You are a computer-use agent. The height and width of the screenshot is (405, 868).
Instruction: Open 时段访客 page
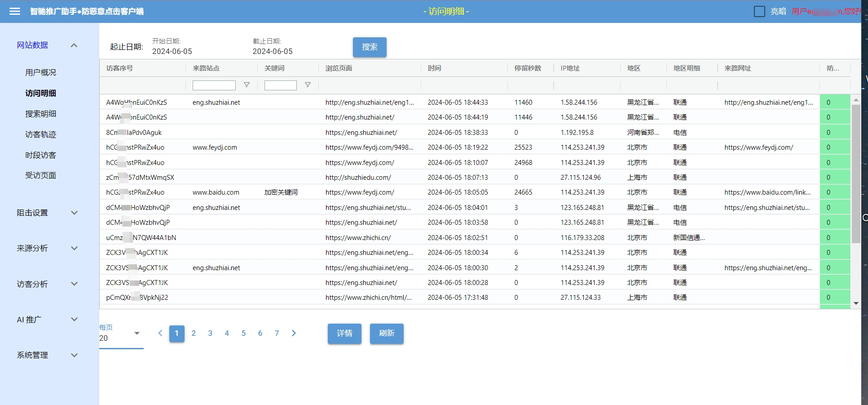point(40,155)
